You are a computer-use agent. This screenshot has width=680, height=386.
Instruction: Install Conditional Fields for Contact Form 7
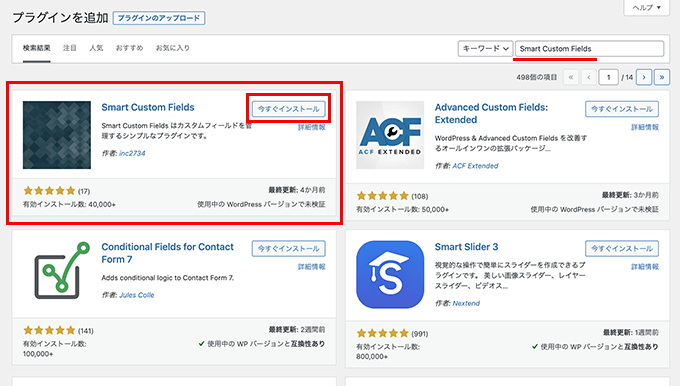(x=288, y=249)
